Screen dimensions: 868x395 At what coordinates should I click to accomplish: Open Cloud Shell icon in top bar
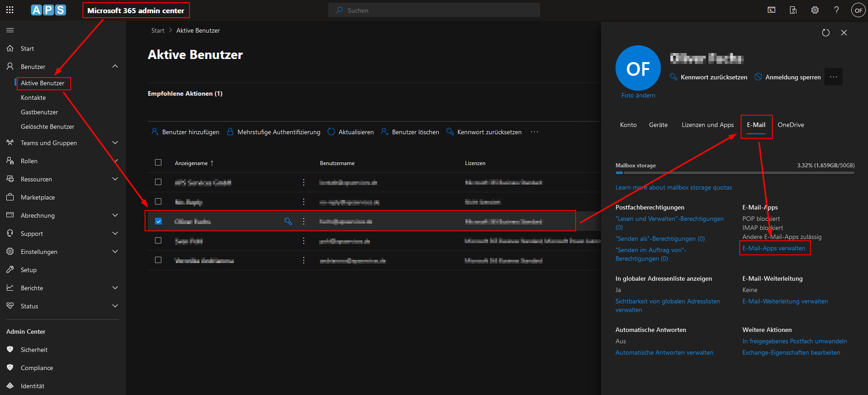(x=771, y=10)
